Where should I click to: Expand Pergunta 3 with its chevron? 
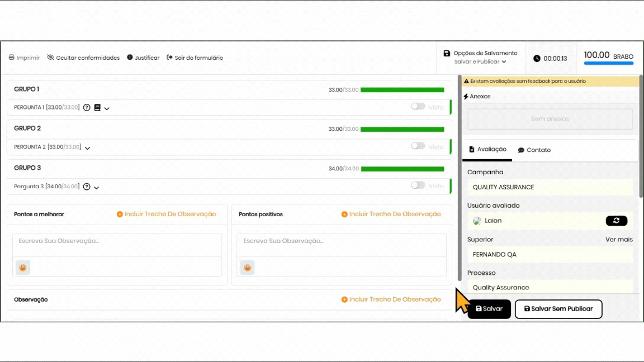coord(97,188)
